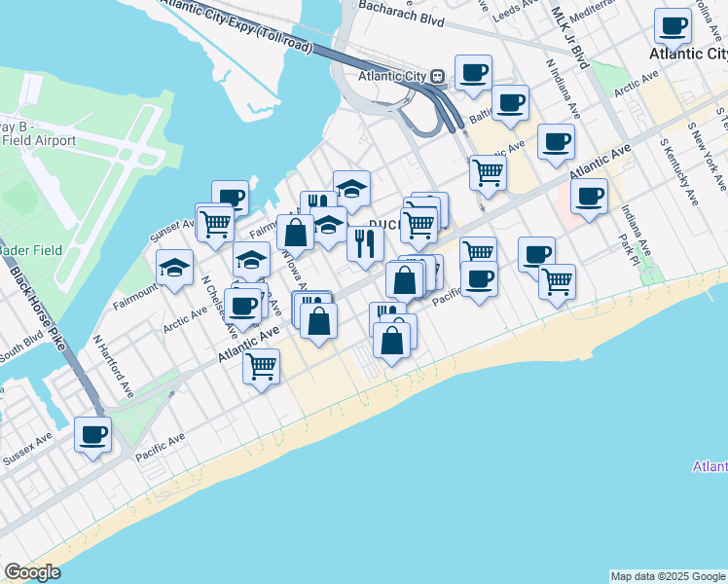Select the shopping cart marker below Atlantic Ave label
This screenshot has height=584, width=728.
click(261, 367)
